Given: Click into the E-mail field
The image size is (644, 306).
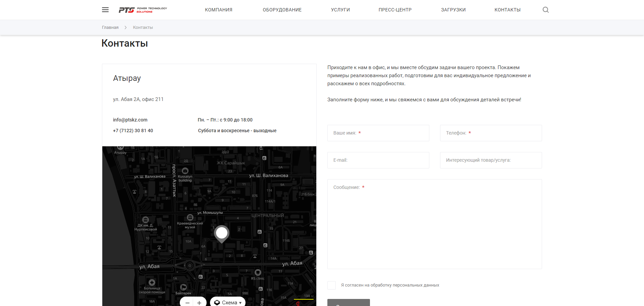Looking at the screenshot, I should click(x=378, y=160).
